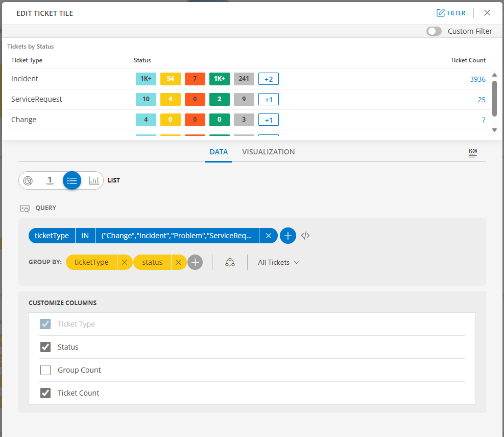
Task: Click the grouping hierarchy icon beside GROUP BY
Action: click(x=230, y=262)
